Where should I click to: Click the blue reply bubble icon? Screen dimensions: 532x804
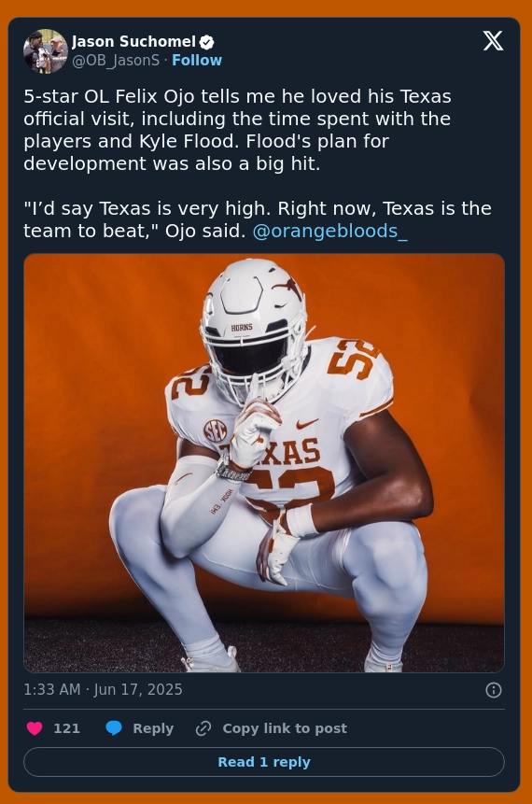point(114,728)
